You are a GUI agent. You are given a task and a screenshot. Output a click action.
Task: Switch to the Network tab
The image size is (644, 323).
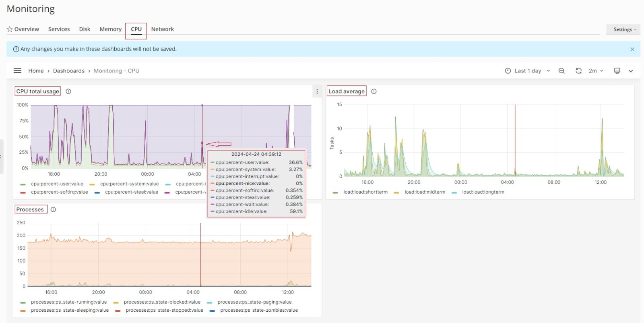162,29
